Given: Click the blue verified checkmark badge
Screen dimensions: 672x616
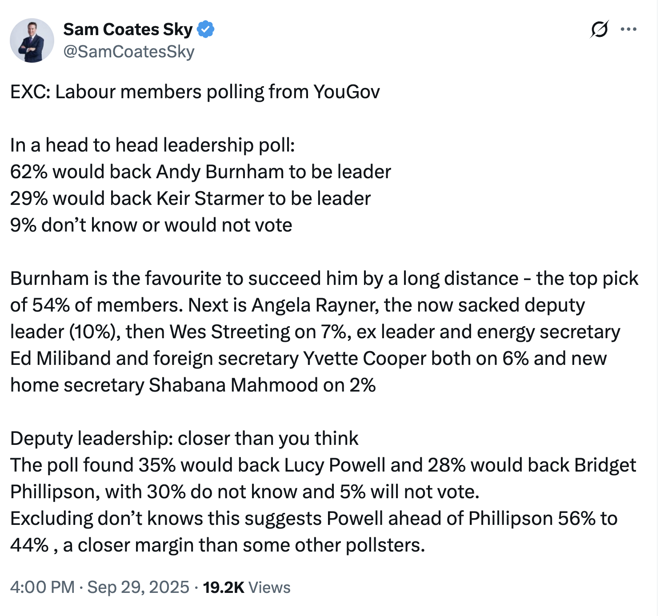Looking at the screenshot, I should [206, 29].
